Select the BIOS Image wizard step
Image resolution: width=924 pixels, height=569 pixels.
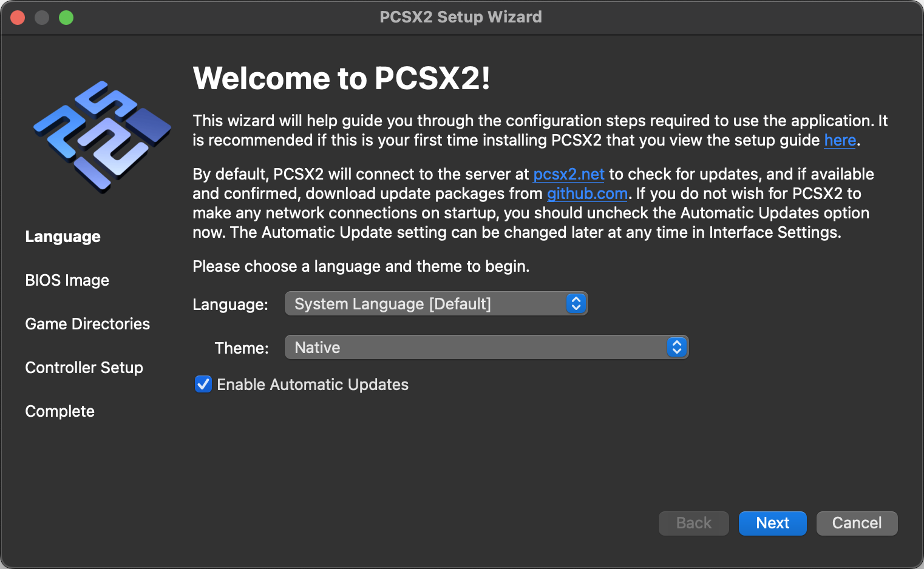coord(67,280)
